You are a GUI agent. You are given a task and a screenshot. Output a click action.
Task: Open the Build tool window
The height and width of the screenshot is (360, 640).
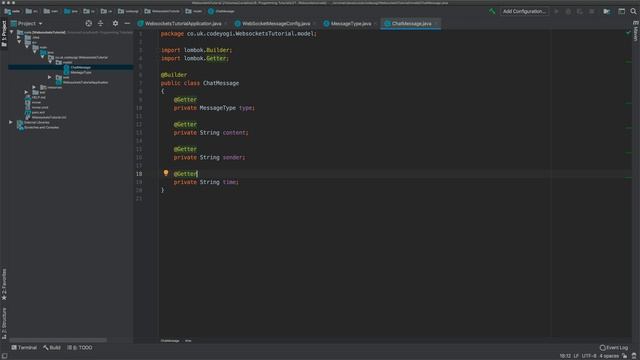[52, 348]
